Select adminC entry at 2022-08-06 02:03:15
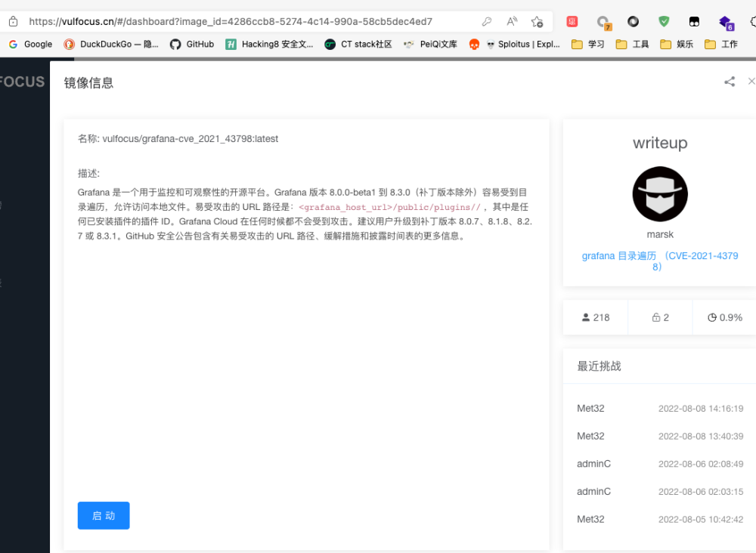 660,491
